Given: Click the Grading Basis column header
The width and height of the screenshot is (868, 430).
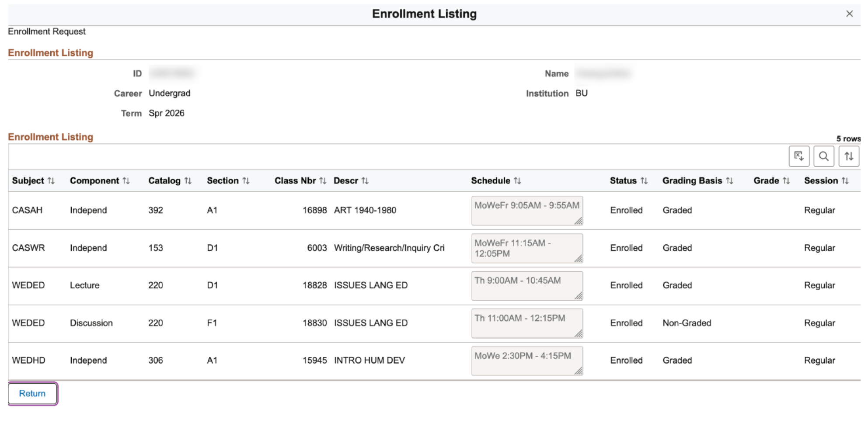Looking at the screenshot, I should coord(692,181).
